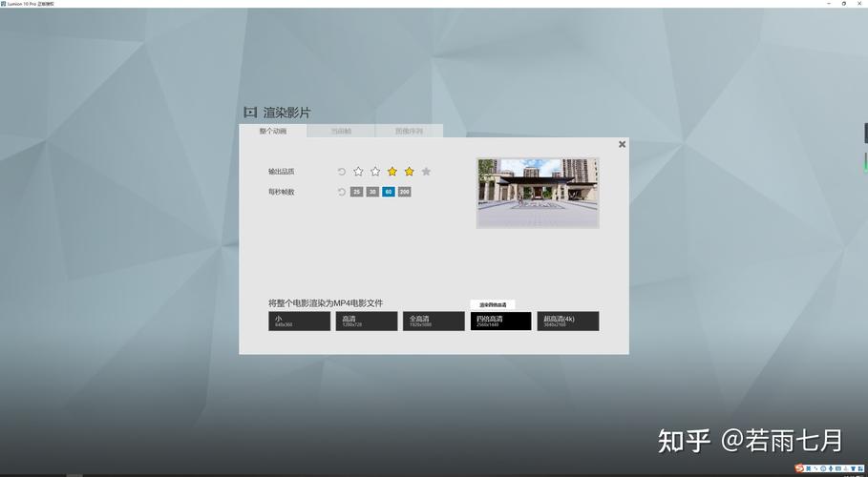868x477 pixels.
Task: Set output quality to second star
Action: click(x=375, y=172)
